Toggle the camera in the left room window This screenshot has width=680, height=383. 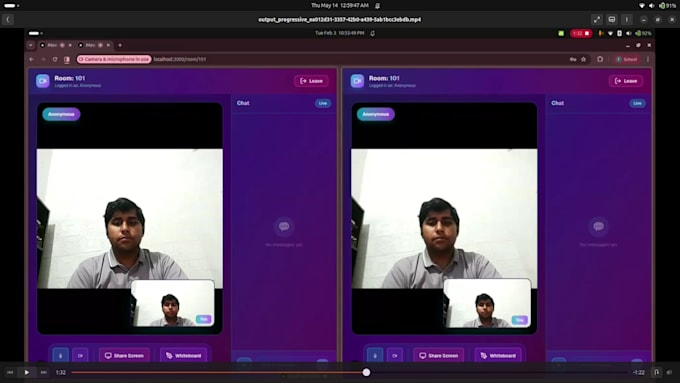[80, 356]
